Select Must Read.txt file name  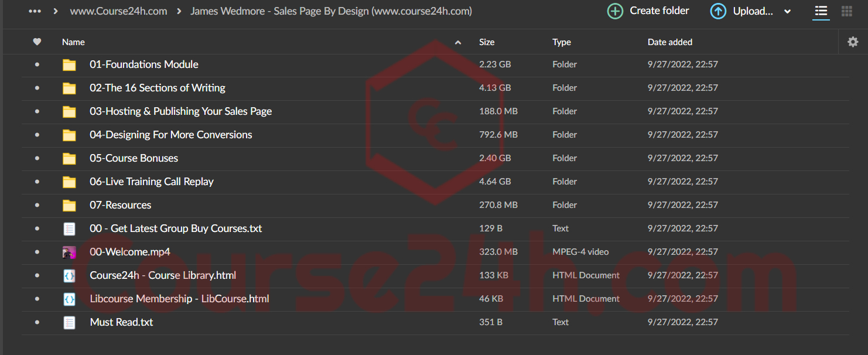pyautogui.click(x=121, y=322)
